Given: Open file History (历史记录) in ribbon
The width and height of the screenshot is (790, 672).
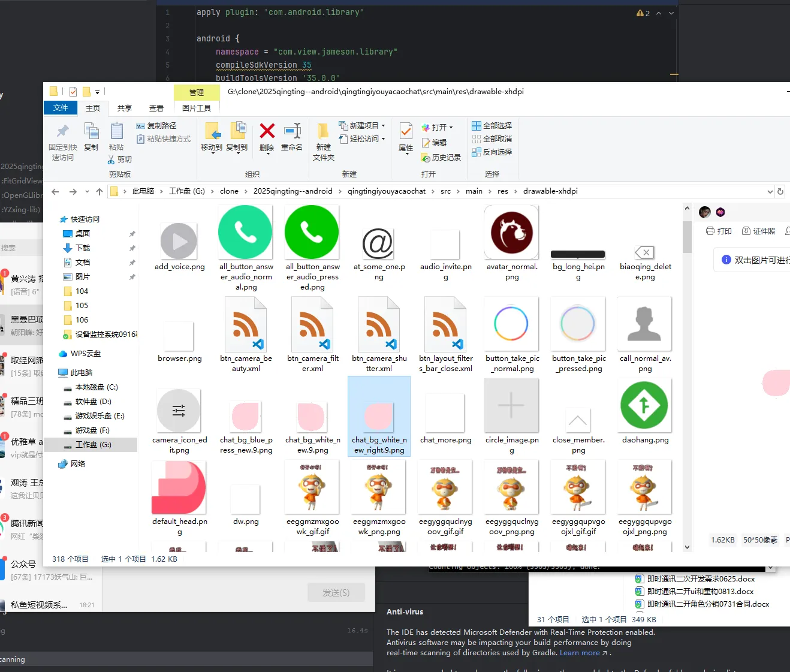Looking at the screenshot, I should point(442,158).
